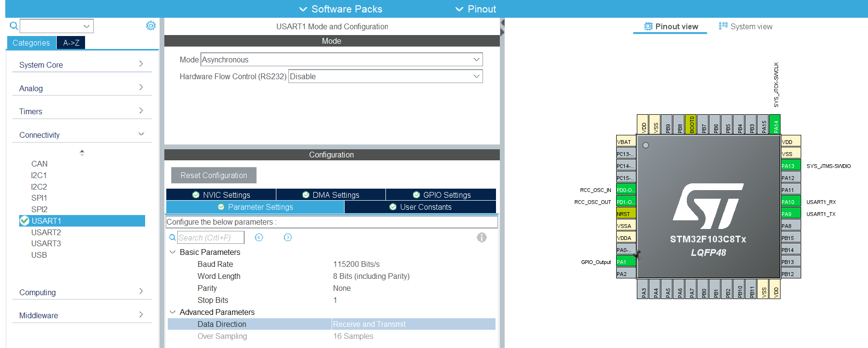Select the VSSA pin
Screen dimensions: 868x348
(626, 226)
